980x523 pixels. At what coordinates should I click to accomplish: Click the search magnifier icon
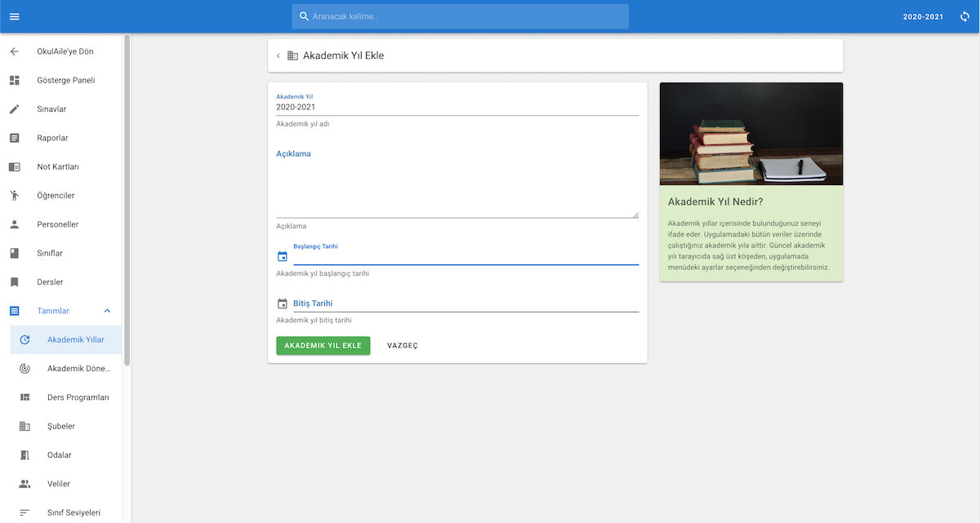tap(304, 16)
